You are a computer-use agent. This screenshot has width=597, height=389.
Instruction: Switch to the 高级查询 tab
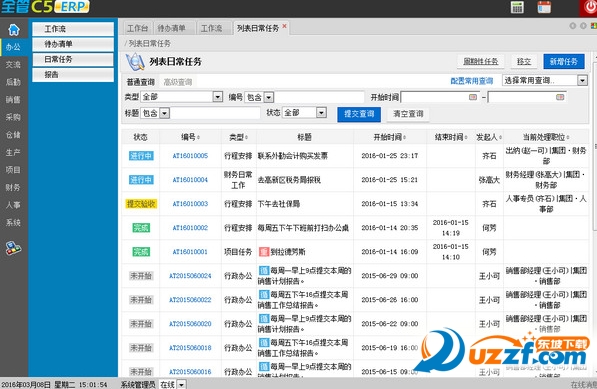tap(178, 82)
